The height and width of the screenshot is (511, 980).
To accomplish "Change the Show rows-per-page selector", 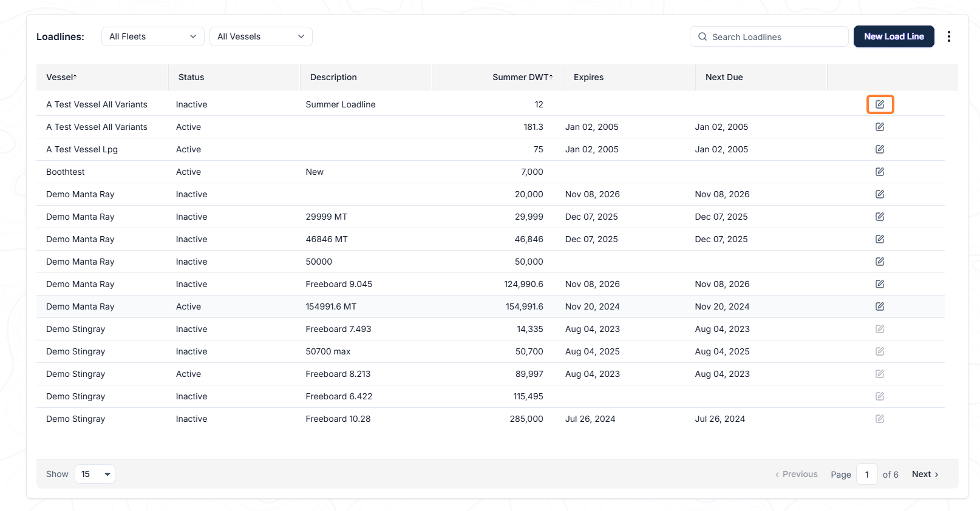I will pos(95,474).
